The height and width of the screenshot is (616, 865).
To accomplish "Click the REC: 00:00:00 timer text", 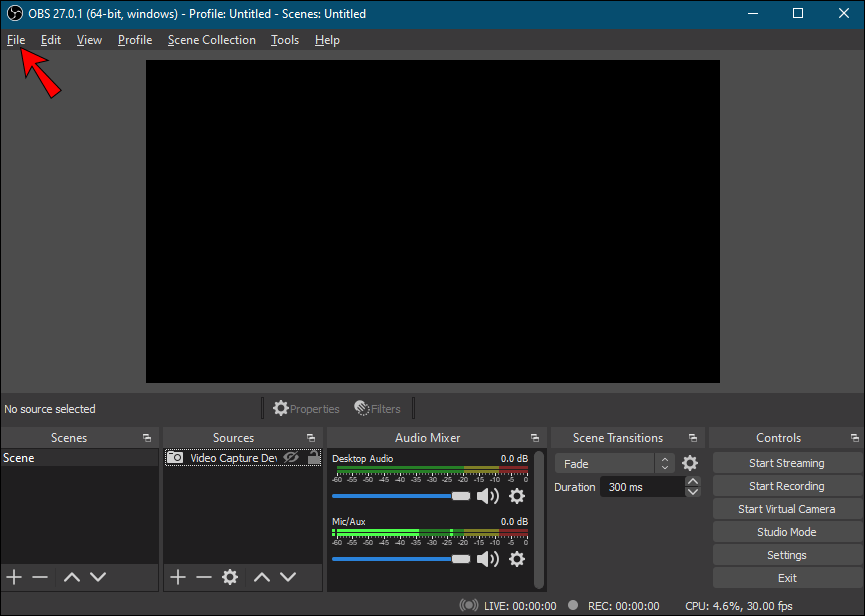I will [x=623, y=606].
